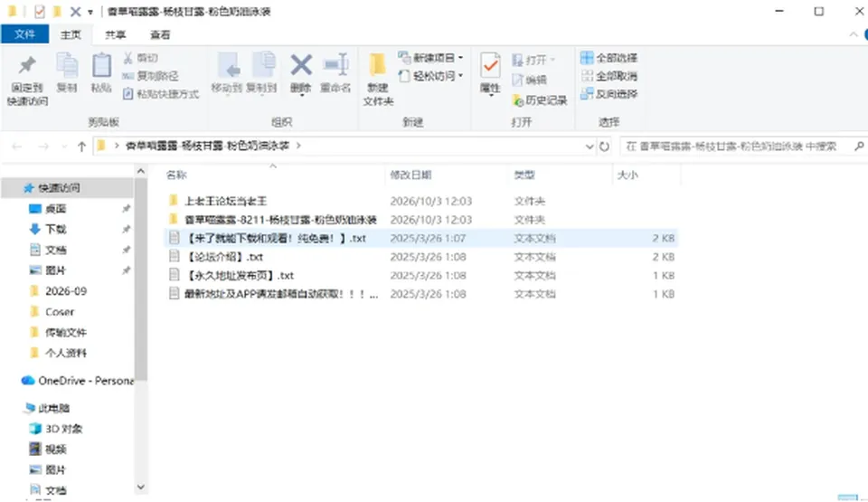The width and height of the screenshot is (868, 502).
Task: Click the 编辑 edit button
Action: click(530, 80)
